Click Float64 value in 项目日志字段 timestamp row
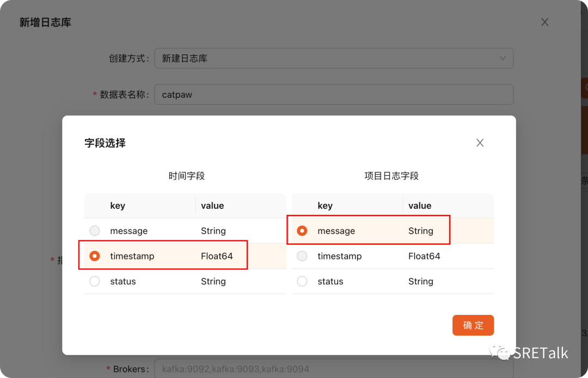This screenshot has width=588, height=378. (x=424, y=256)
